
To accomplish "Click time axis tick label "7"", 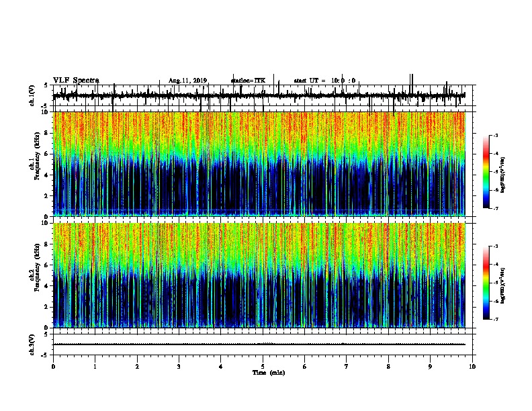I will pos(347,367).
